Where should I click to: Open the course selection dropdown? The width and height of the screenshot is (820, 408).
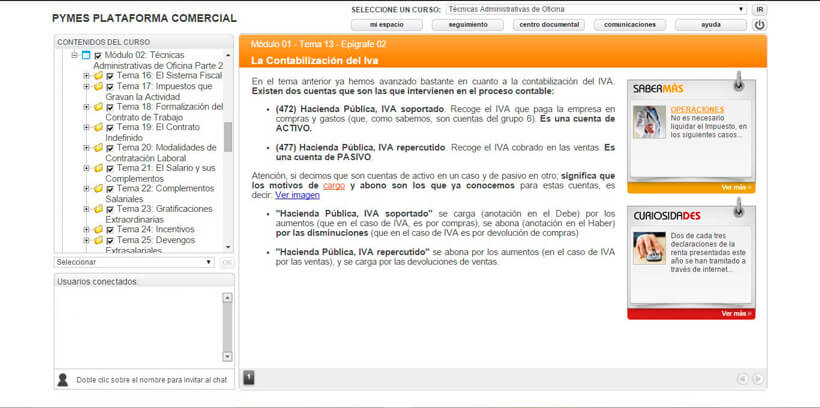596,9
